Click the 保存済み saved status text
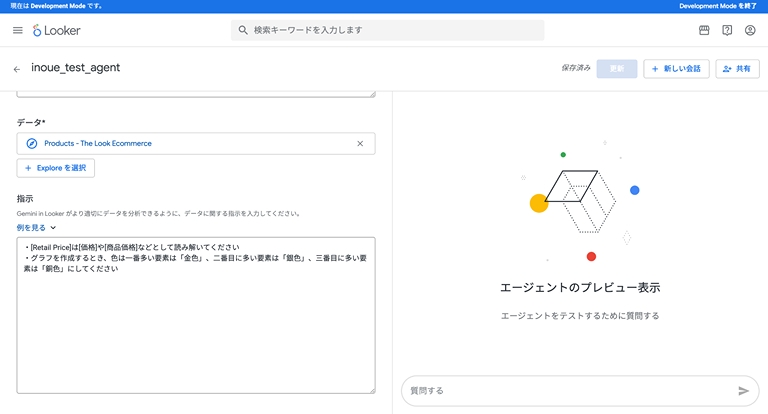 click(576, 68)
